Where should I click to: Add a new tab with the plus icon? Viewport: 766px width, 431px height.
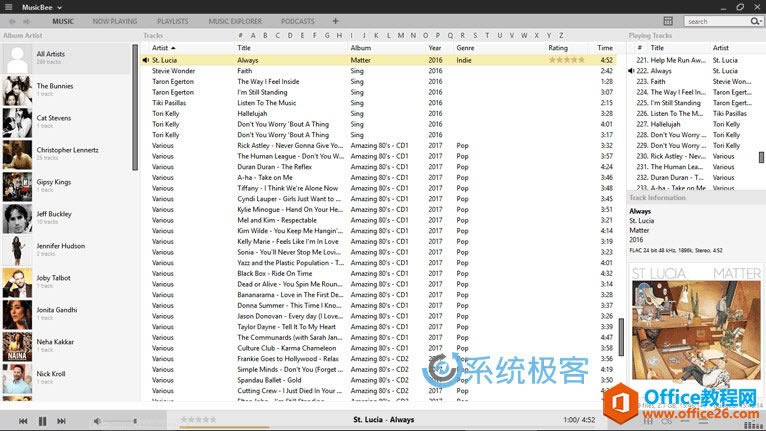point(335,21)
